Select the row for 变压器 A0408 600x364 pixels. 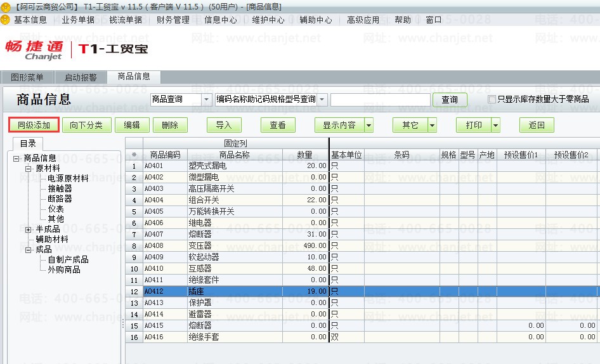362,245
